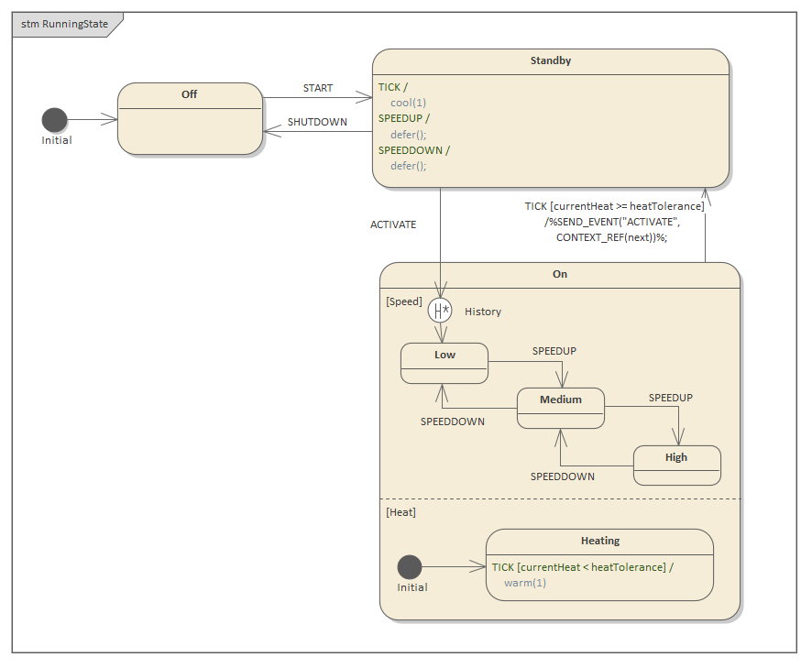Click the SPEEDUP label between Low and Medium
Viewport: 812px width, 668px height.
point(554,350)
